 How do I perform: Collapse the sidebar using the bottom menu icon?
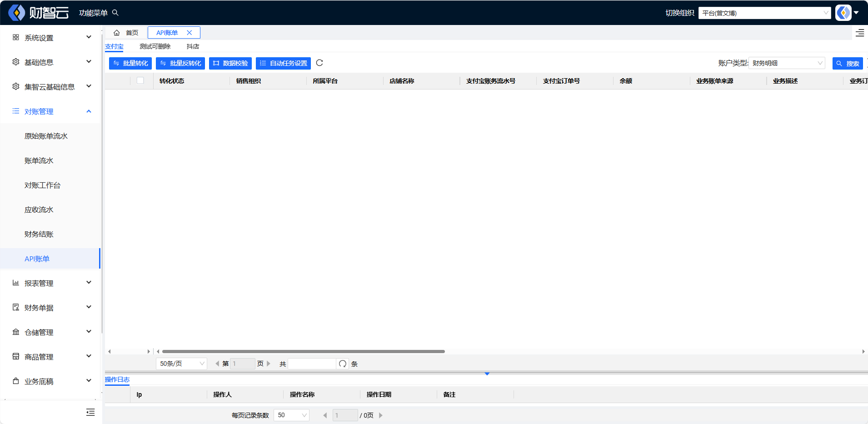[x=90, y=412]
